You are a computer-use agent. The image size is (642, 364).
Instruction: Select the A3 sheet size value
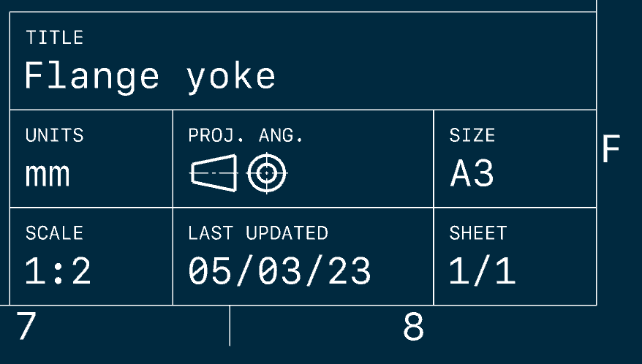click(x=472, y=174)
